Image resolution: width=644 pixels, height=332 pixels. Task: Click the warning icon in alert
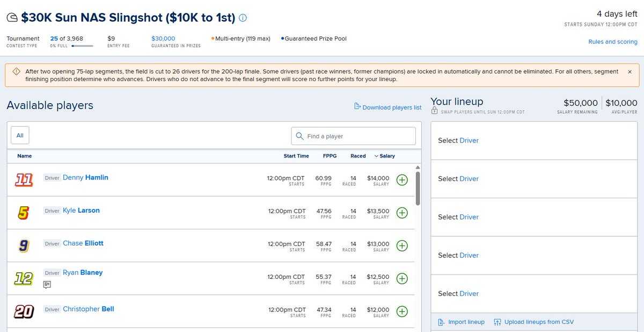coord(16,71)
